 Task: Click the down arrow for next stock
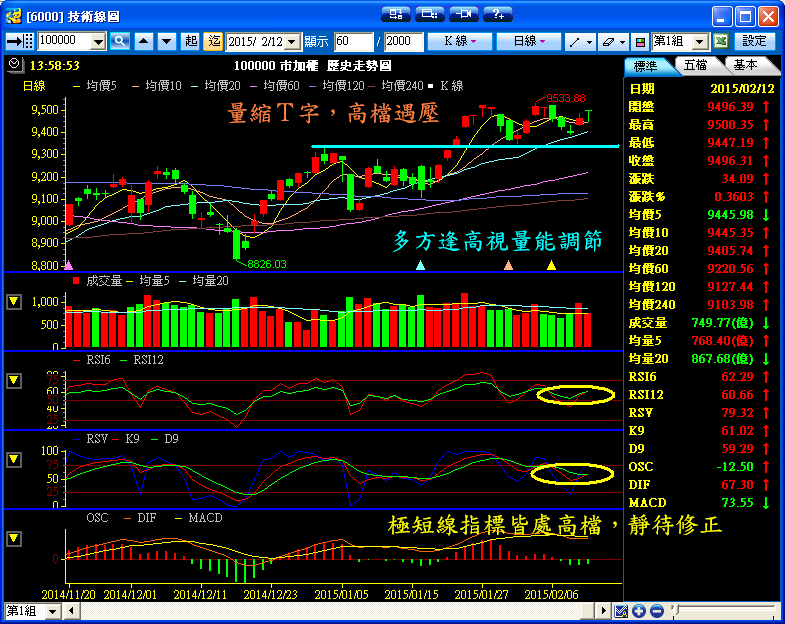tap(165, 41)
